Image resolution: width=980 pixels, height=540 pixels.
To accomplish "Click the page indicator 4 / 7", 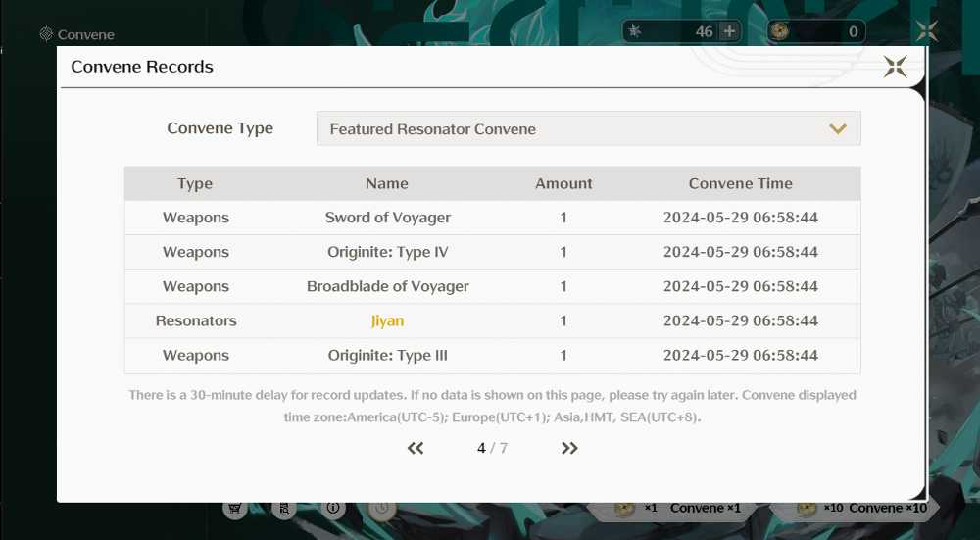I will point(493,448).
